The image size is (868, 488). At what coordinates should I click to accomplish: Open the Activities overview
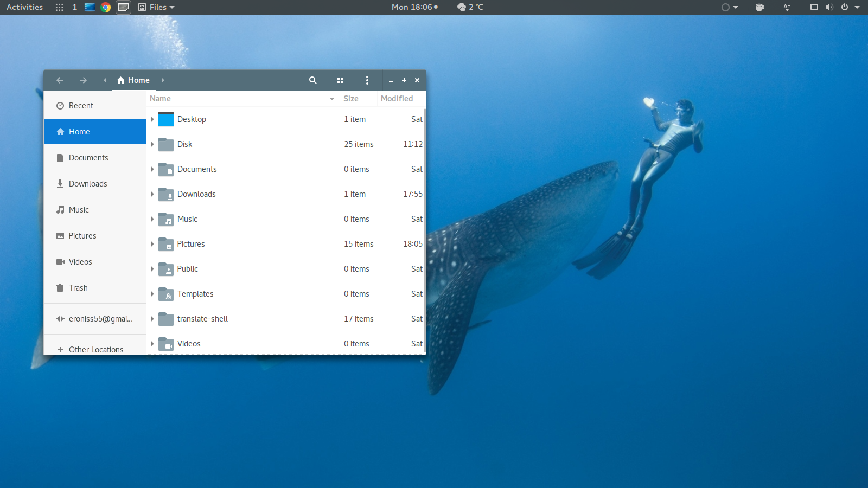(24, 7)
